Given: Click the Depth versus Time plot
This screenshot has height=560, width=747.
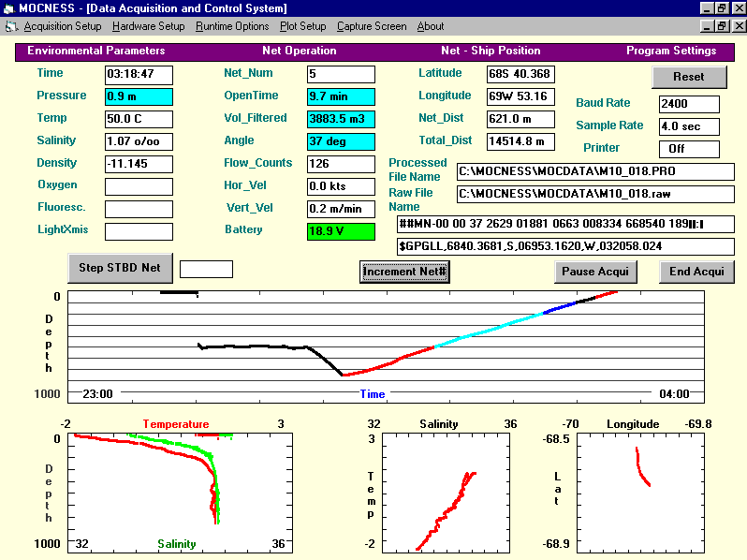Looking at the screenshot, I should tap(386, 346).
